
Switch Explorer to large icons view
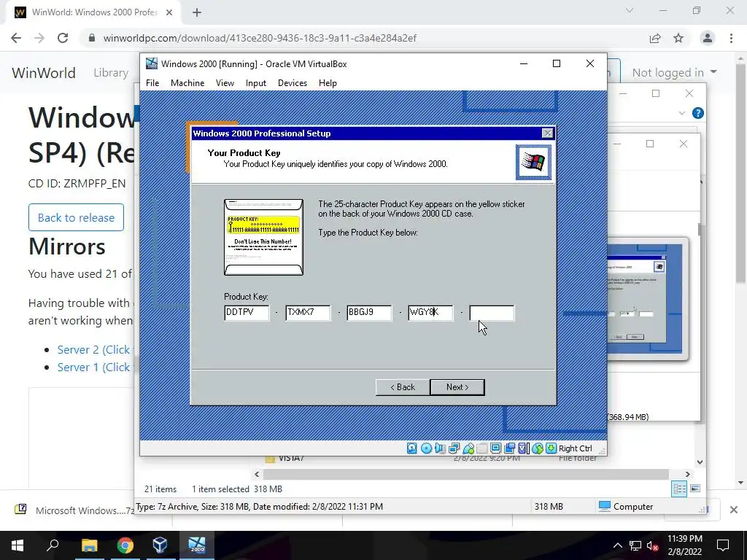[x=695, y=489]
